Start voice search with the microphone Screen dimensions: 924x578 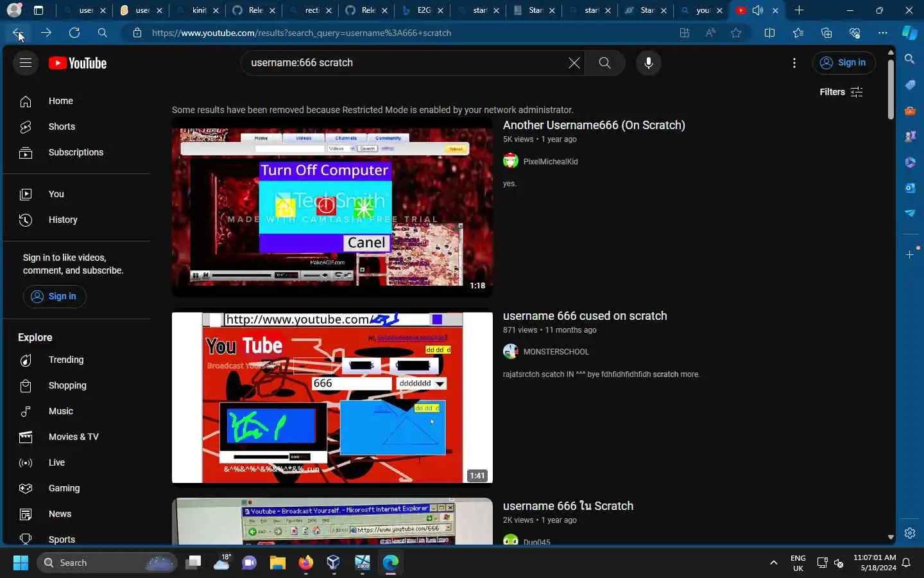(649, 63)
